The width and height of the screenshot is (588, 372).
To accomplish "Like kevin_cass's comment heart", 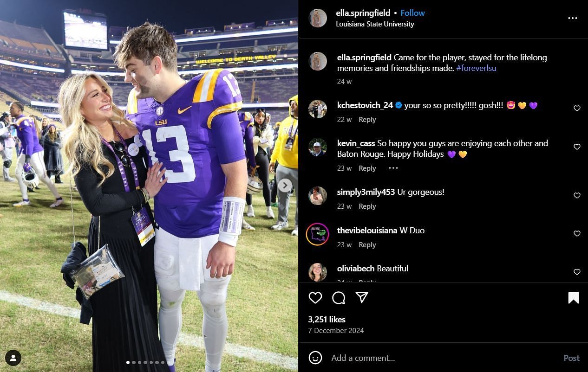I will [577, 147].
